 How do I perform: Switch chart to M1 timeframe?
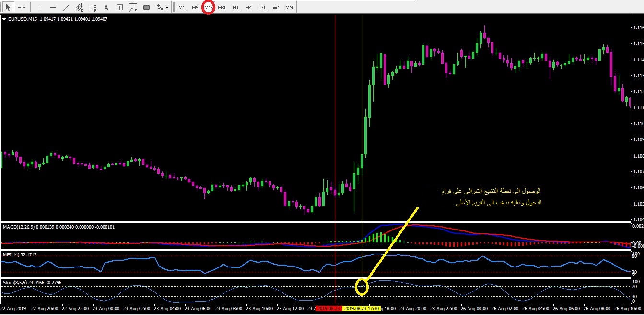pyautogui.click(x=182, y=7)
